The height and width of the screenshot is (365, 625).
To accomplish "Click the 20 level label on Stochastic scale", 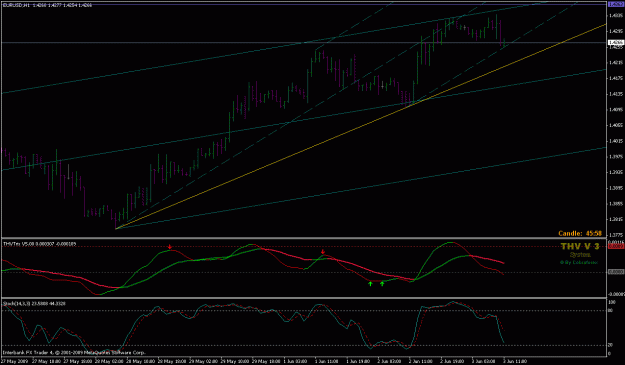I will tap(610, 345).
